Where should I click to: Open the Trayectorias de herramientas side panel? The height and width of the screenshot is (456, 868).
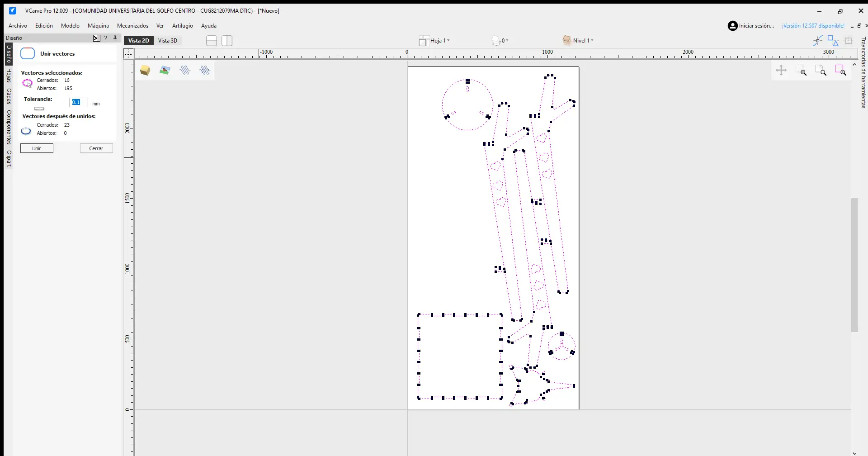(x=863, y=73)
